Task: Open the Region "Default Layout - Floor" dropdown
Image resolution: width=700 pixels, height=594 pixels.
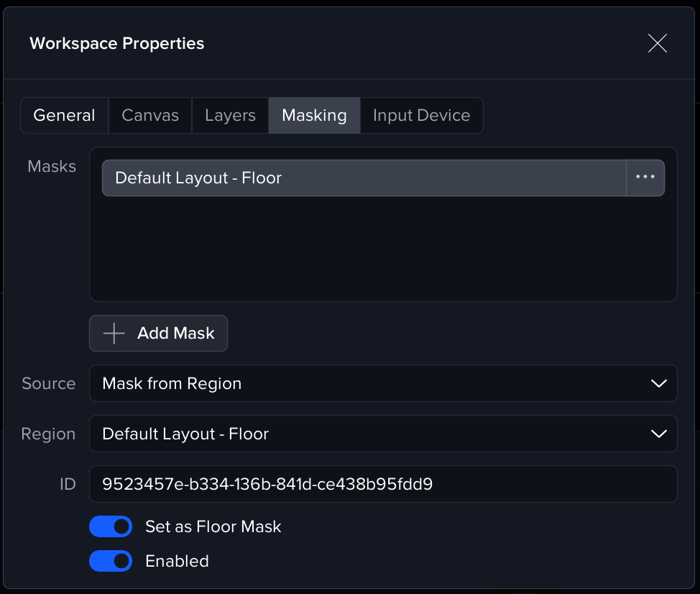Action: tap(374, 434)
